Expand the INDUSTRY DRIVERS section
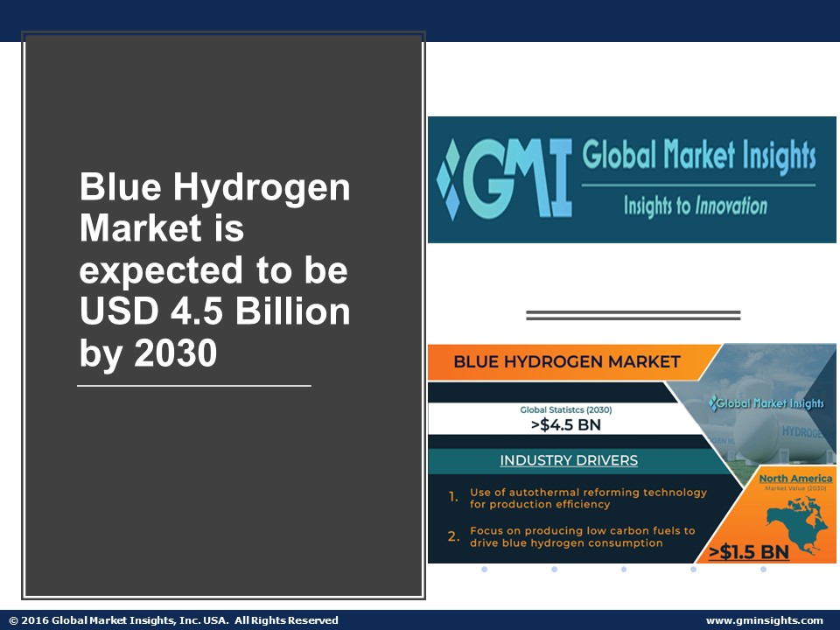840x630 pixels. coord(569,458)
